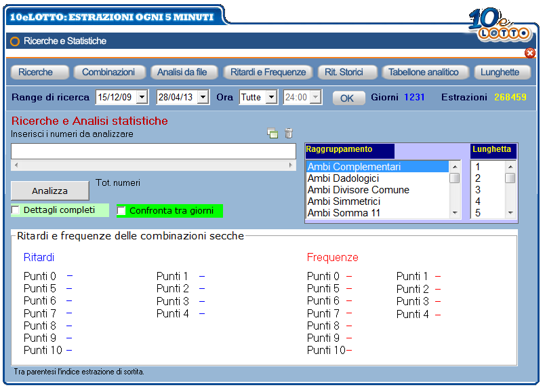Open the Tabellone analitico tab
545x392 pixels.
pos(426,73)
